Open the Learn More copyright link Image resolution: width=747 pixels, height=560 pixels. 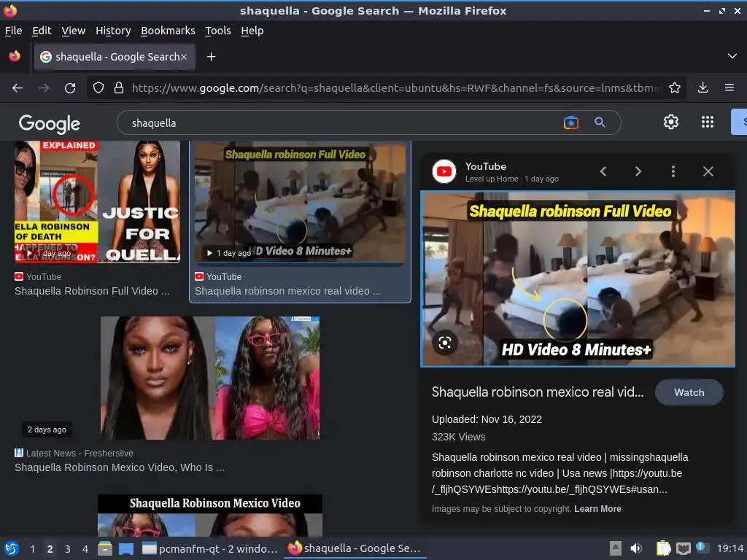(597, 508)
